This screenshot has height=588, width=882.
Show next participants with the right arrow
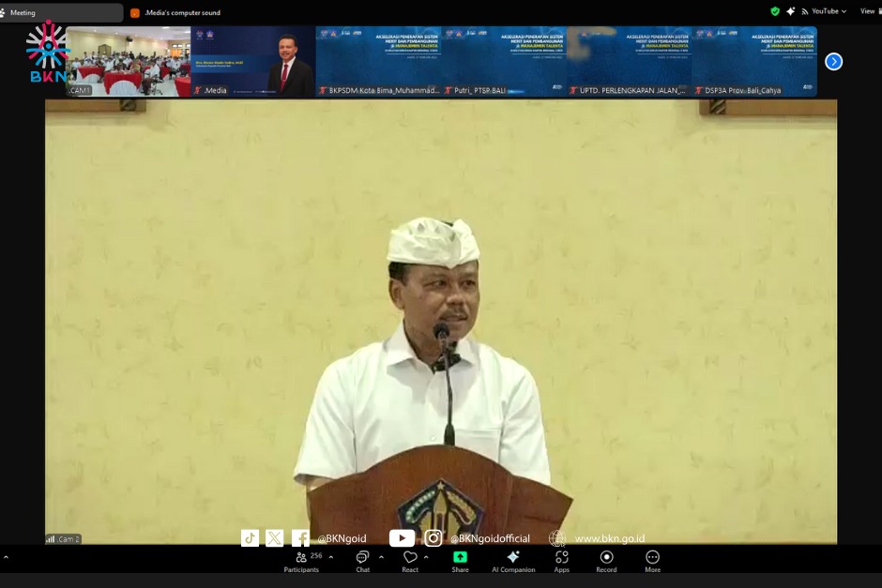(833, 62)
